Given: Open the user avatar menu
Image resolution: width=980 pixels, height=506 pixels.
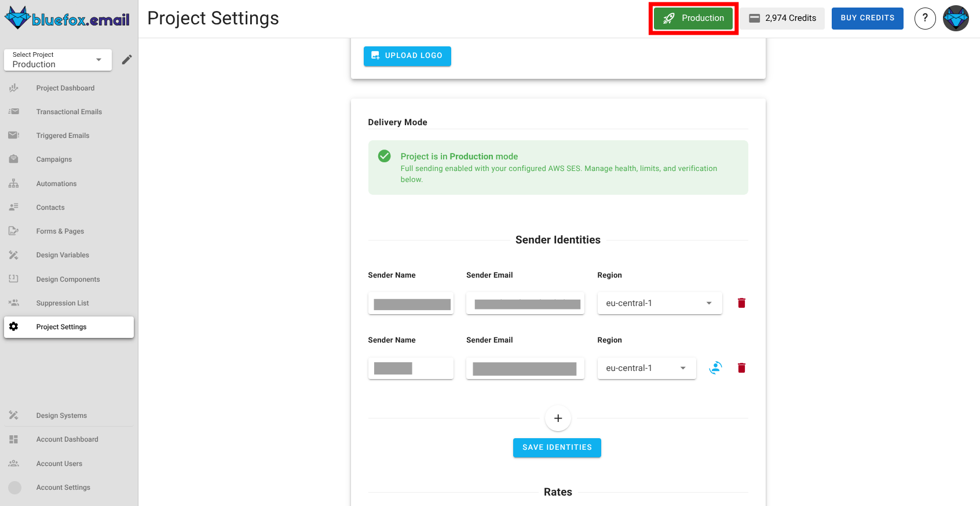Looking at the screenshot, I should pyautogui.click(x=956, y=19).
